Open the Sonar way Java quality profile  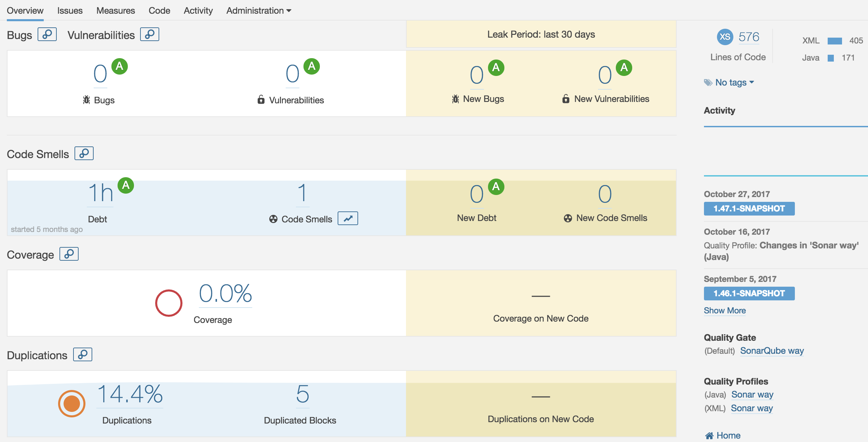[x=752, y=394]
